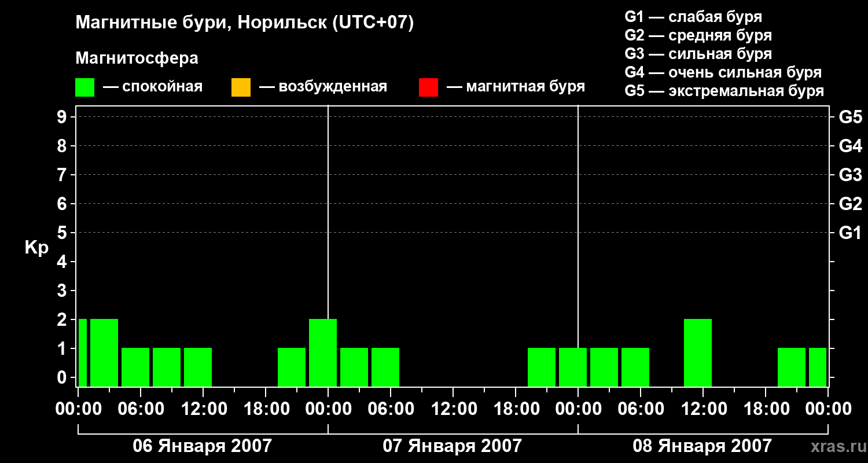The image size is (868, 463).
Task: Click the Kp 2 bar spanning midnight into 07 Января
Action: tap(323, 352)
